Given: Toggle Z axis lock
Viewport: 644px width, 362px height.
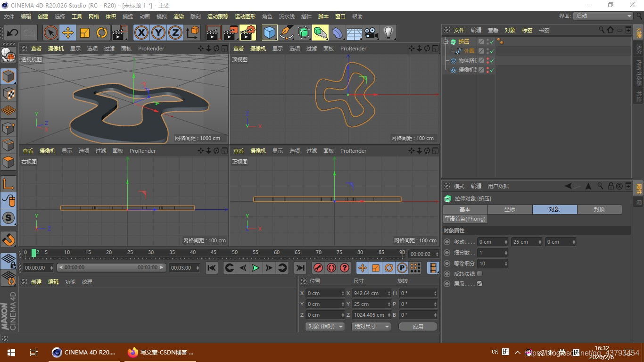Looking at the screenshot, I should [x=175, y=33].
